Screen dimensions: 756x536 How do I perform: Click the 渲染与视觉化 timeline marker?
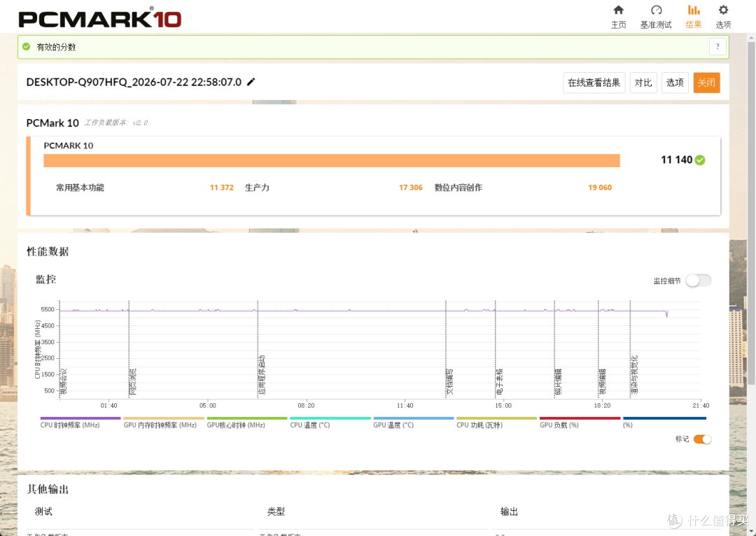coord(634,376)
